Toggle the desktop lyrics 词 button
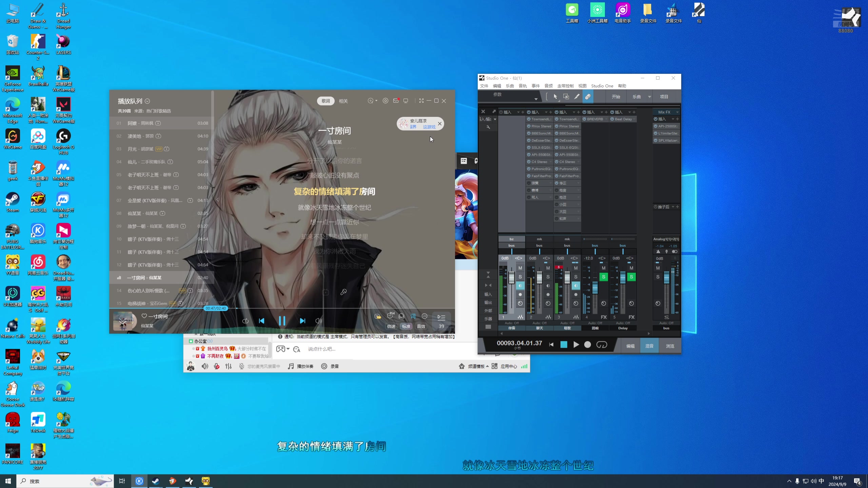Screen dimensions: 868x488 [x=413, y=316]
